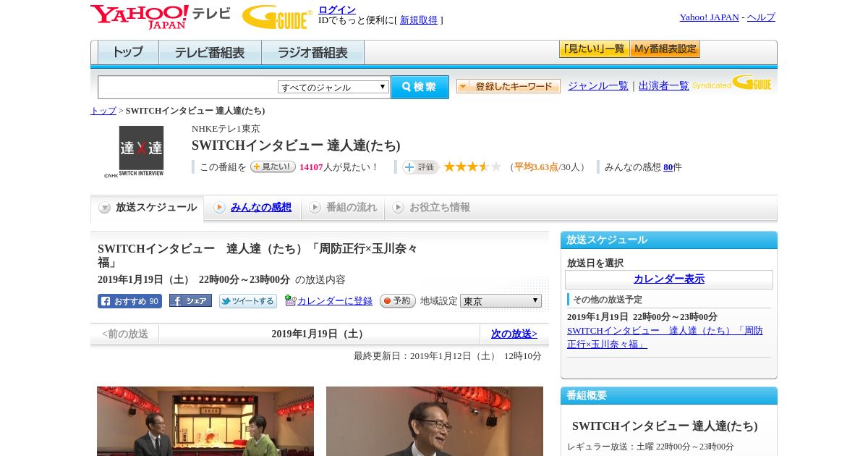Viewport: 868px width, 456px height.
Task: Select the みんなの感想 tab
Action: click(x=252, y=208)
